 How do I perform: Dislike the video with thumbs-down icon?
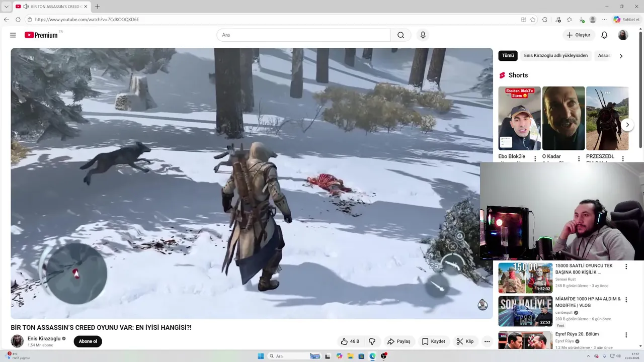pyautogui.click(x=372, y=341)
